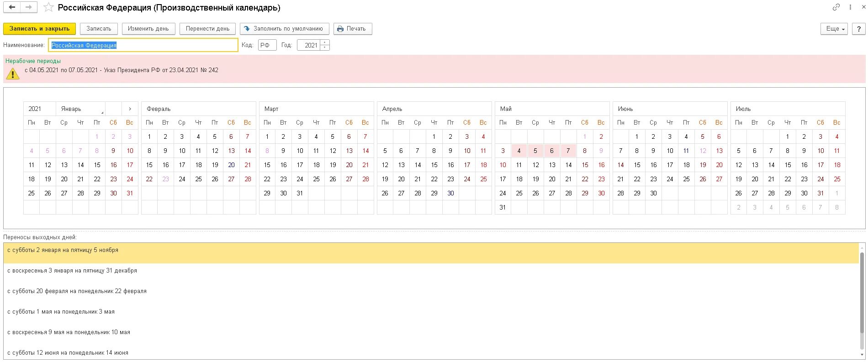Open the 'Еще' dropdown menu
Screen dimensions: 868x362
tap(834, 28)
